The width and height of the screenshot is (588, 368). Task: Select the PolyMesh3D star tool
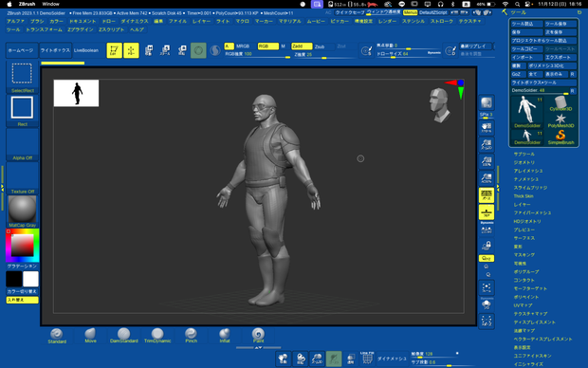pyautogui.click(x=560, y=120)
